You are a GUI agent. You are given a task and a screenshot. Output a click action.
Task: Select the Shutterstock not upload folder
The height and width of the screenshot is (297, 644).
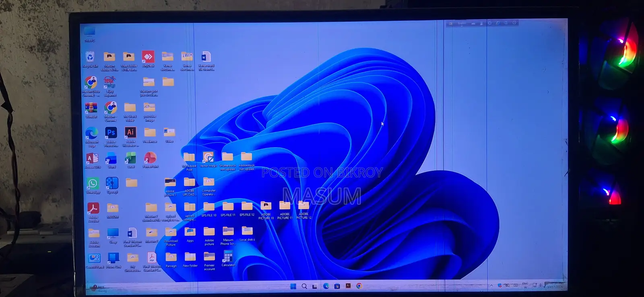tap(227, 162)
